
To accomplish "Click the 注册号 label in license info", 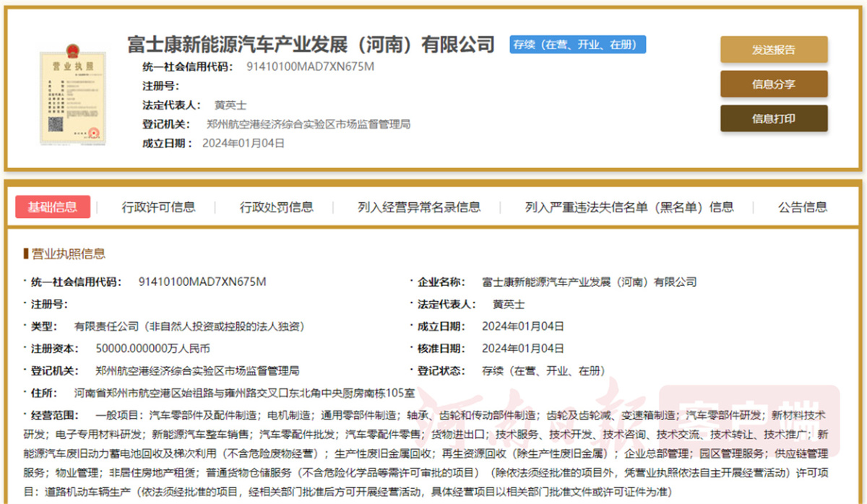I will pos(49,304).
